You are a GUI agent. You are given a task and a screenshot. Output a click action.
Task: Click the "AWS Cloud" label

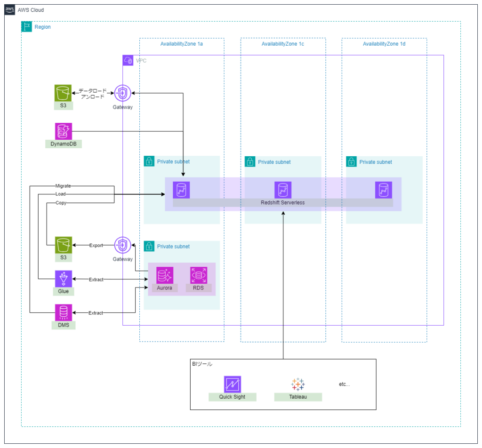(31, 10)
